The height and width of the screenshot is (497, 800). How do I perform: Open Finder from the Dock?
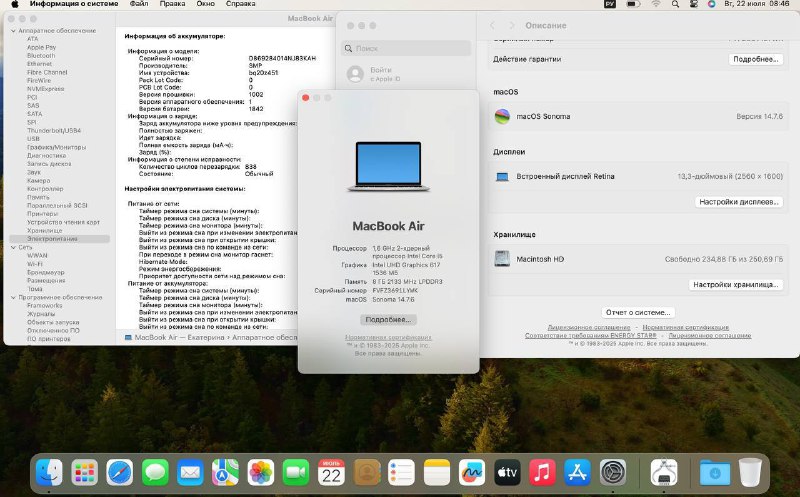tap(49, 473)
